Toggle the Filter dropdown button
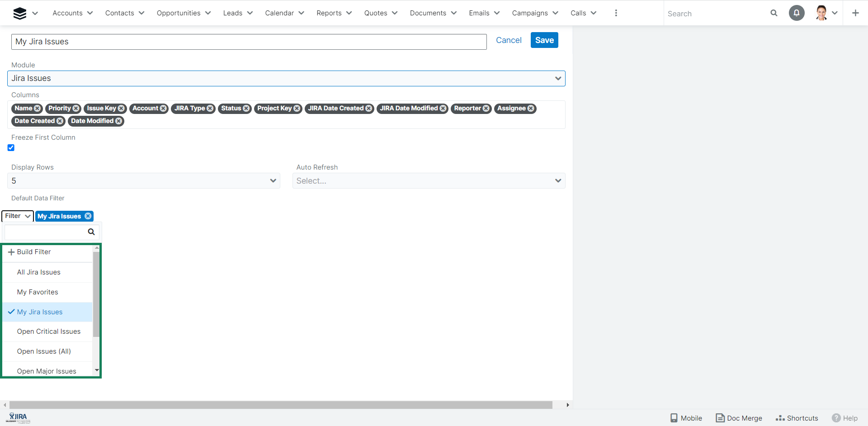This screenshot has width=868, height=426. 18,216
